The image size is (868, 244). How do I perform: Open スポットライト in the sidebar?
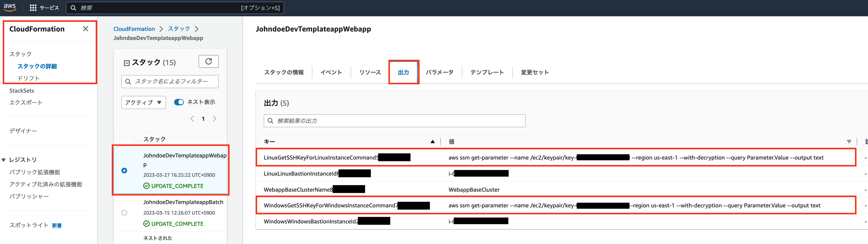click(29, 225)
